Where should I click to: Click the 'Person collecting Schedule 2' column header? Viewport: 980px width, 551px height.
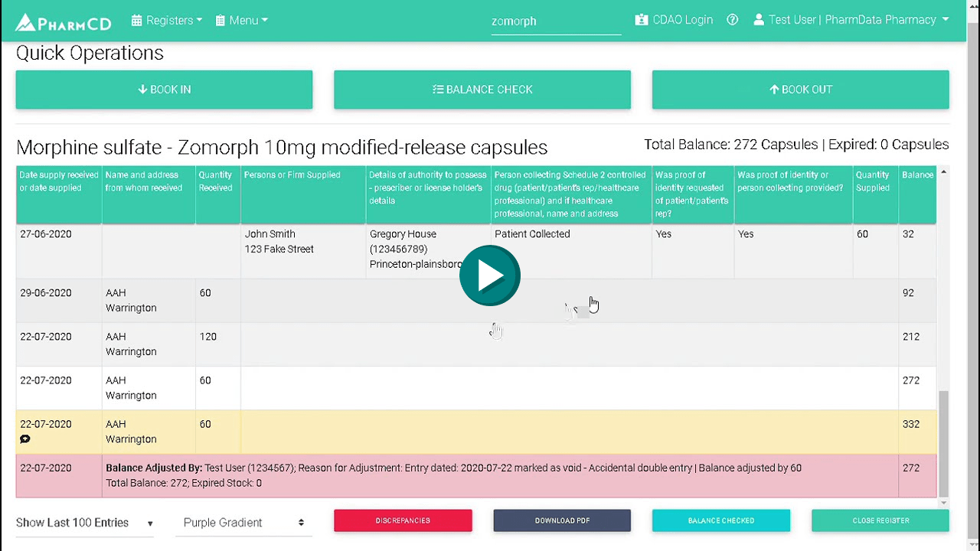571,194
